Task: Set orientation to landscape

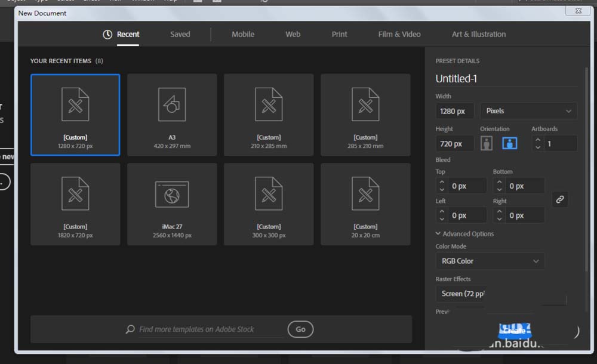Action: tap(509, 144)
